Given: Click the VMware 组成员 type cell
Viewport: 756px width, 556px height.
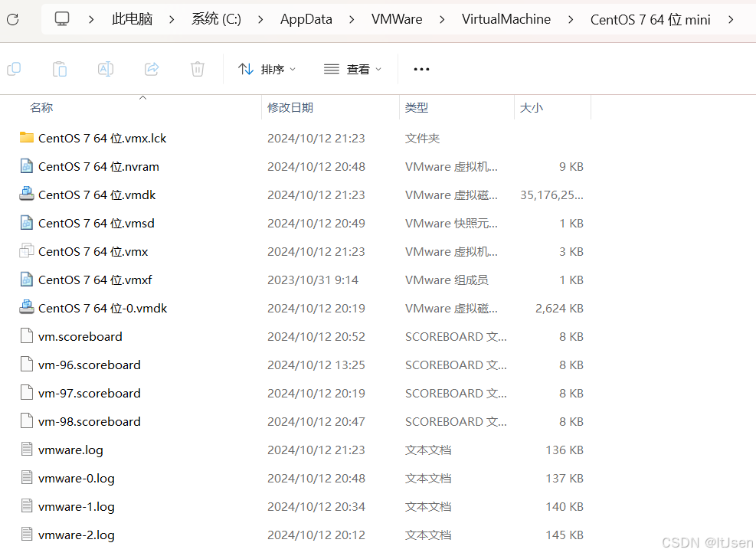Looking at the screenshot, I should [x=447, y=280].
